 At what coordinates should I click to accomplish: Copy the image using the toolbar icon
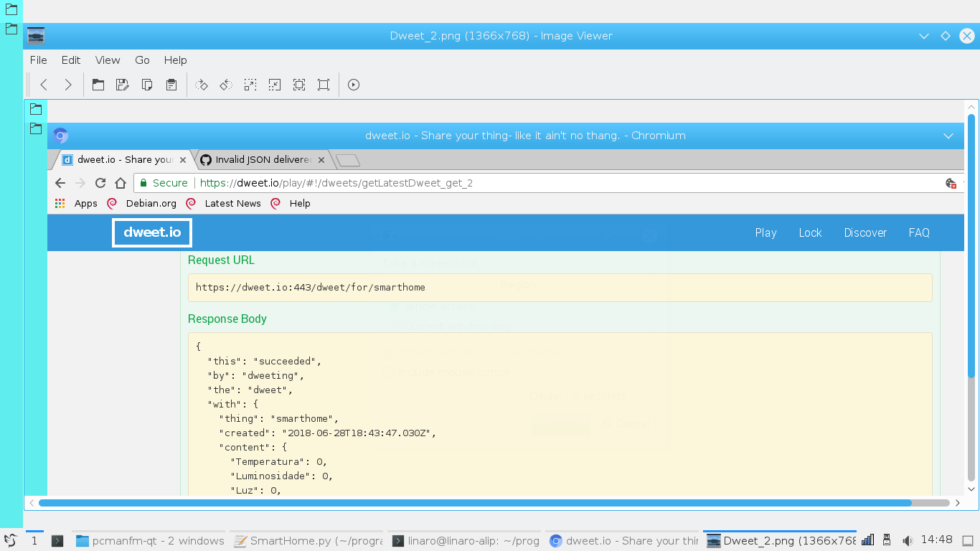pyautogui.click(x=147, y=85)
